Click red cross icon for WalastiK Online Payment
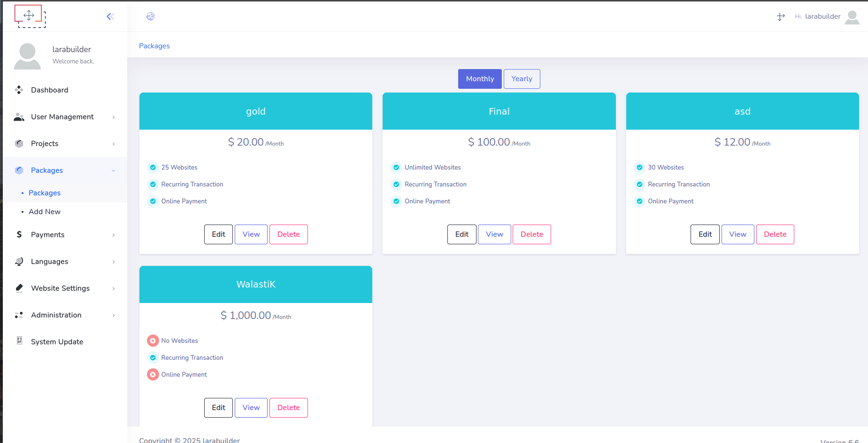868x443 pixels. click(x=153, y=374)
